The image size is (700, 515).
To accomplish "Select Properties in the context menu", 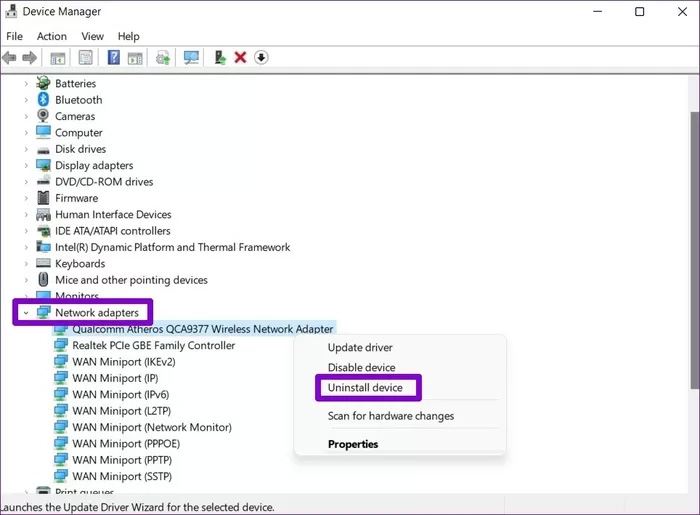I will 353,444.
